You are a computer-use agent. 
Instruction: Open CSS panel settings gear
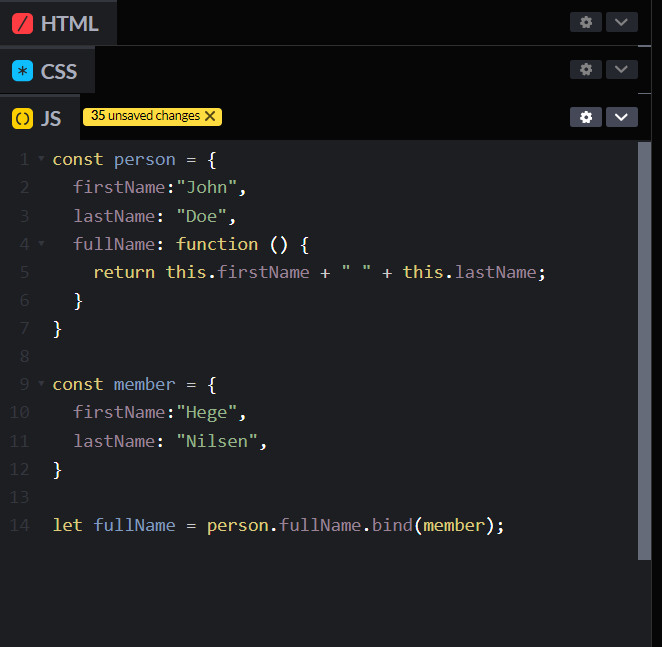pyautogui.click(x=586, y=69)
